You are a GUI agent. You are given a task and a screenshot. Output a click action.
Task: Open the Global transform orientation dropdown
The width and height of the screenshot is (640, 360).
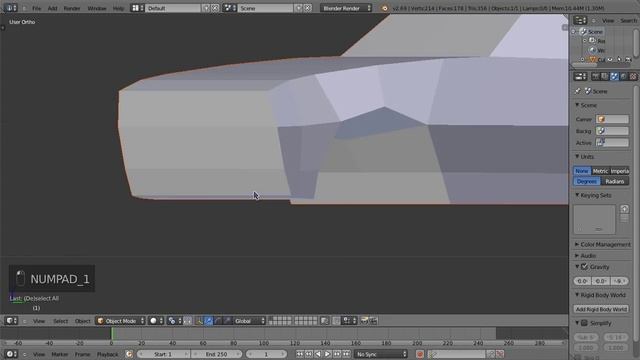coord(249,321)
